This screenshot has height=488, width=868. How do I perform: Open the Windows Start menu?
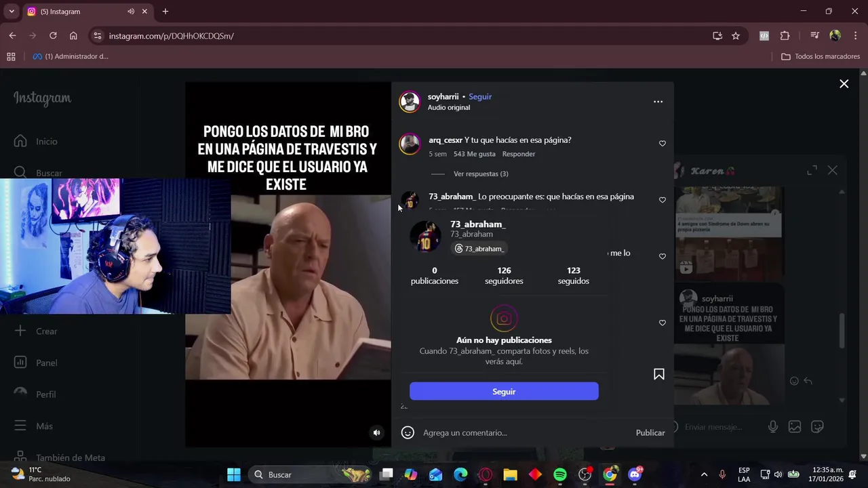click(x=234, y=474)
